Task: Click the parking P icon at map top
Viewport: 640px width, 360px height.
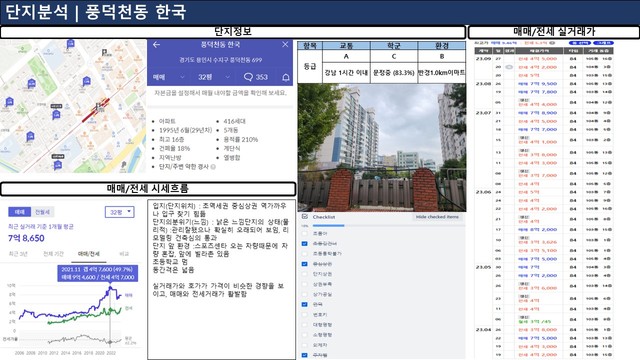Action: coord(104,52)
